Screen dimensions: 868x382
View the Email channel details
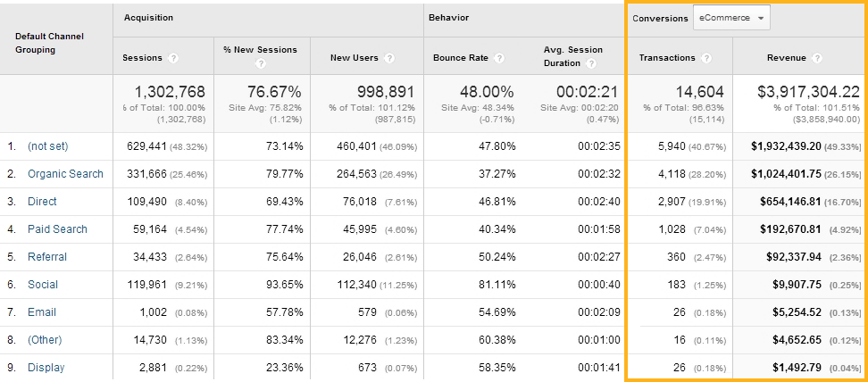pos(42,312)
